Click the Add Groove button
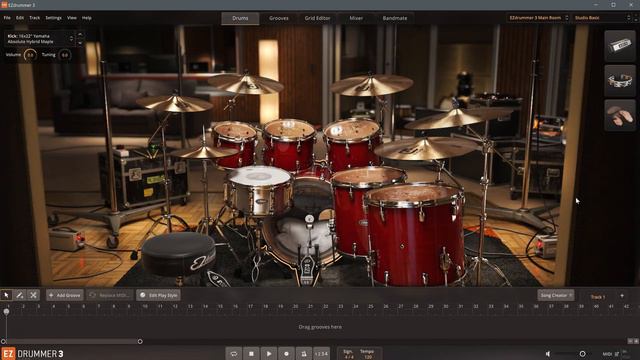640x360 pixels. [x=65, y=295]
